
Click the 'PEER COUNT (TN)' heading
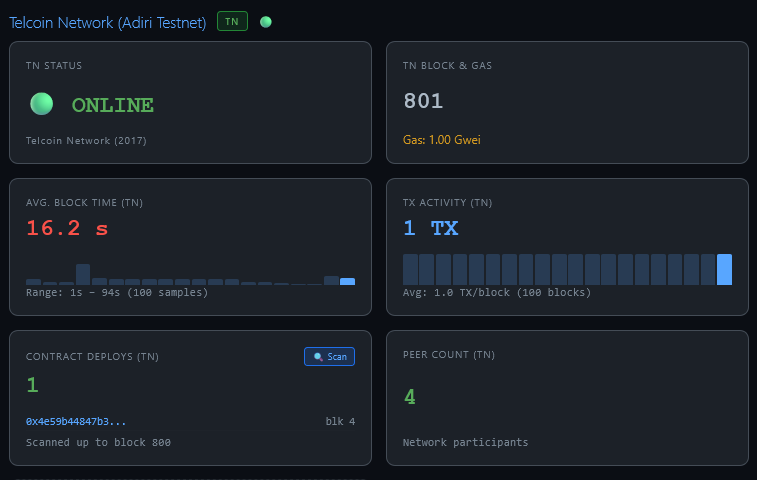[x=449, y=355]
